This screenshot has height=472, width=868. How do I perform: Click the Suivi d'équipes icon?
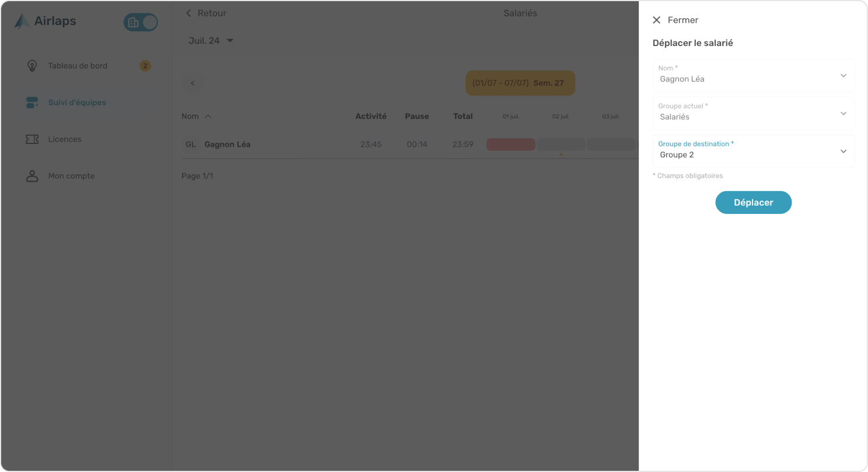(x=32, y=103)
